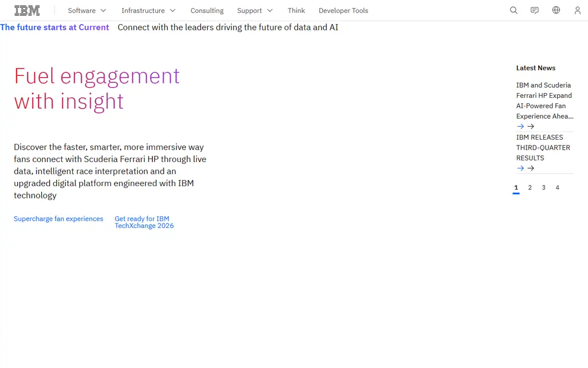Click blue arrow under Third-Quarter Results
This screenshot has width=588, height=368.
(x=521, y=168)
